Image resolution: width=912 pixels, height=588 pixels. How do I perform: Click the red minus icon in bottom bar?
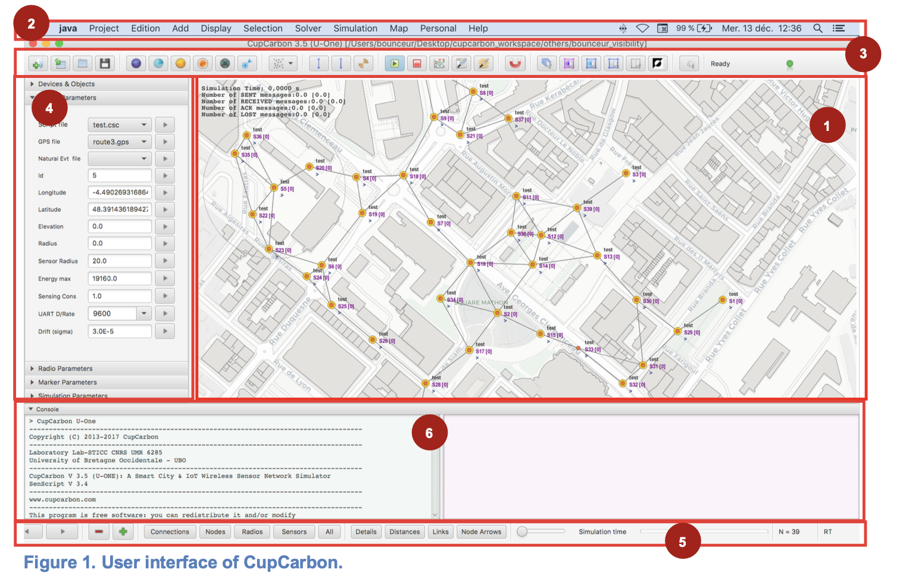point(99,531)
